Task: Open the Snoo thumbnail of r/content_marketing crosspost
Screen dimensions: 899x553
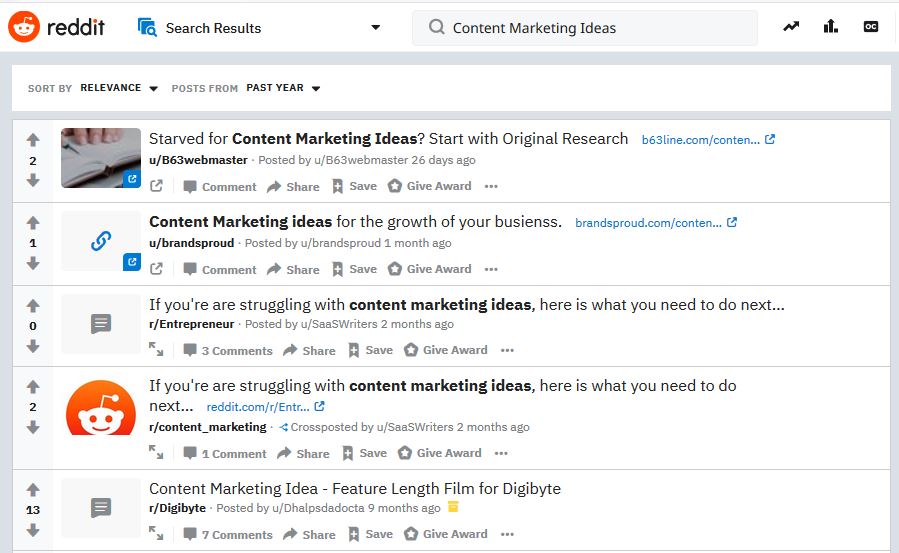Action: pos(101,407)
